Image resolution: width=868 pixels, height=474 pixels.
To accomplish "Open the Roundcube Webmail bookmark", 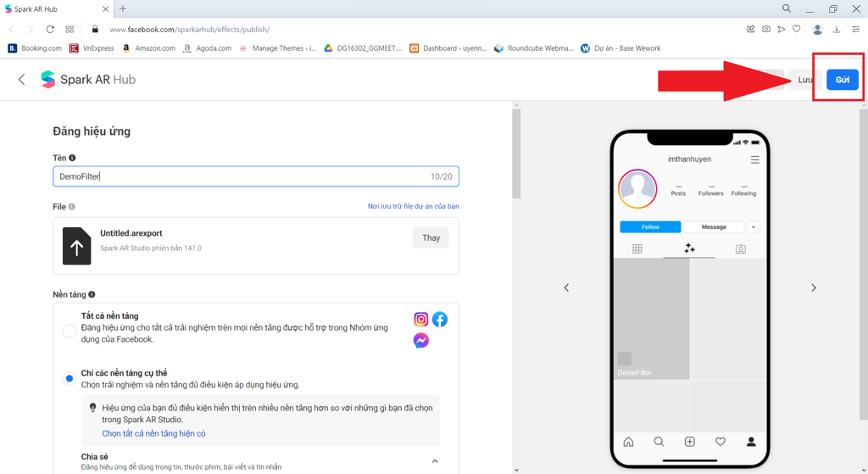I will 534,48.
